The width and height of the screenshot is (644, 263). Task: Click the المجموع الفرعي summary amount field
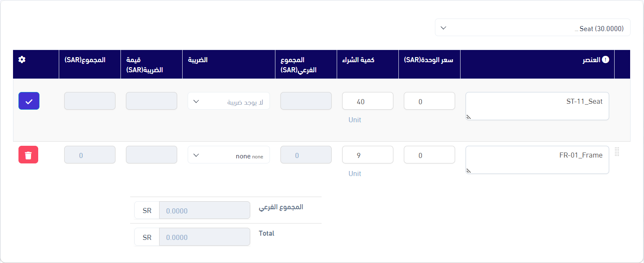tap(204, 210)
